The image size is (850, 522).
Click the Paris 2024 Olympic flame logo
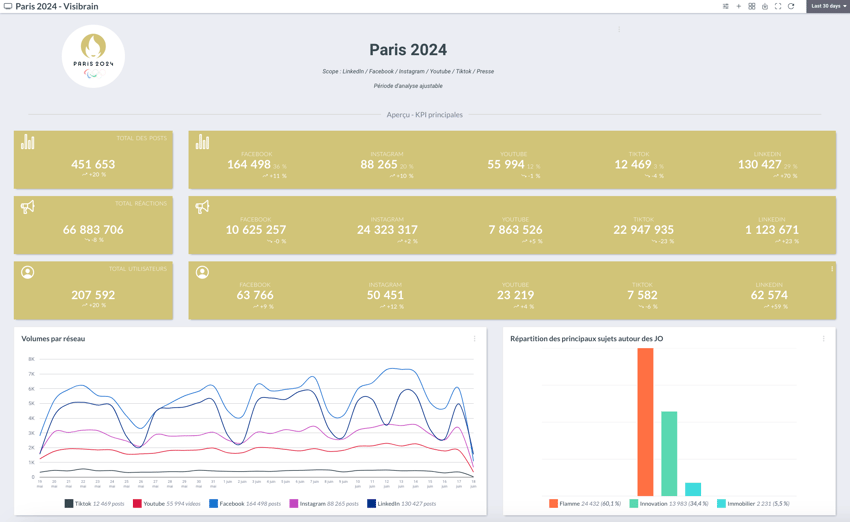(93, 56)
